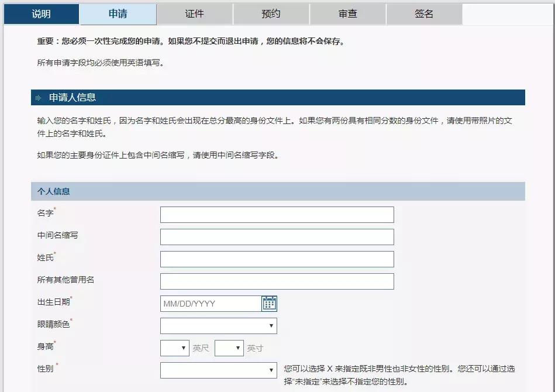This screenshot has height=392, width=555.
Task: Click the 姓氏 input field
Action: 277,259
